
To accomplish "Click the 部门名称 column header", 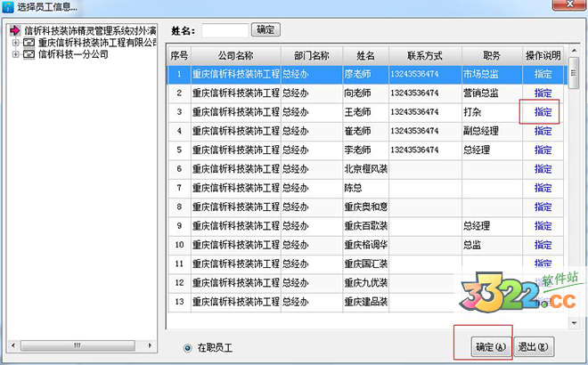I will coord(312,56).
